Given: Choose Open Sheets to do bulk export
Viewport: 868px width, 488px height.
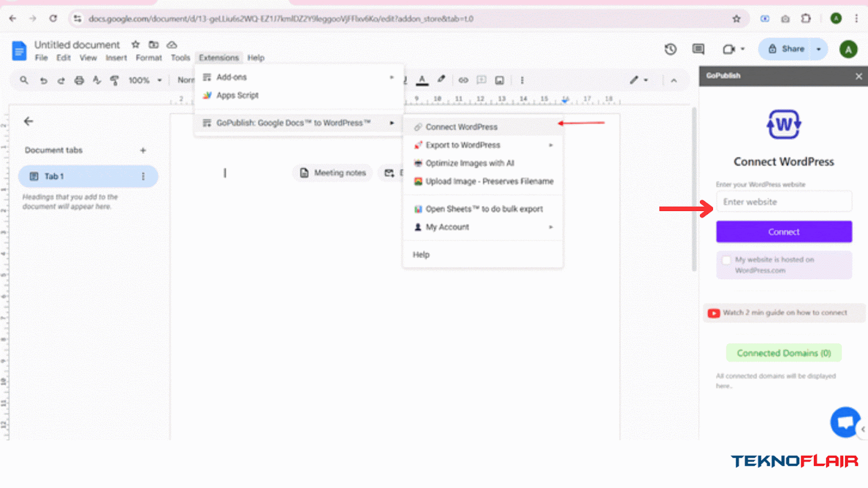Looking at the screenshot, I should [482, 209].
